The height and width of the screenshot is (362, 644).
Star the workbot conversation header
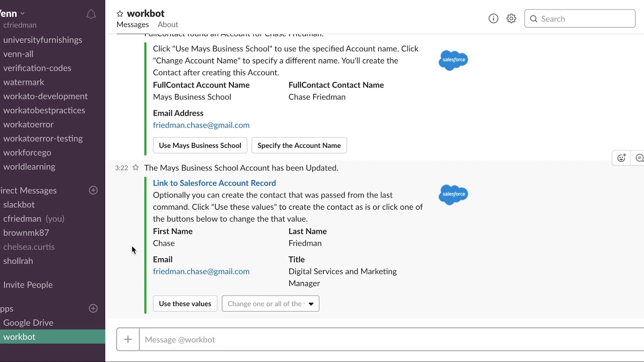click(x=120, y=14)
